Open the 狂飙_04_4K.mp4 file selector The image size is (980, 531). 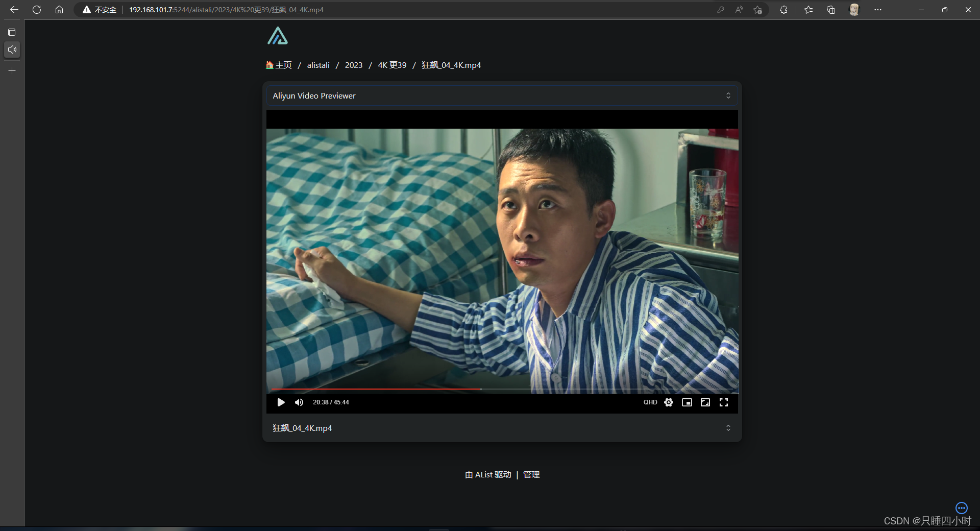502,428
